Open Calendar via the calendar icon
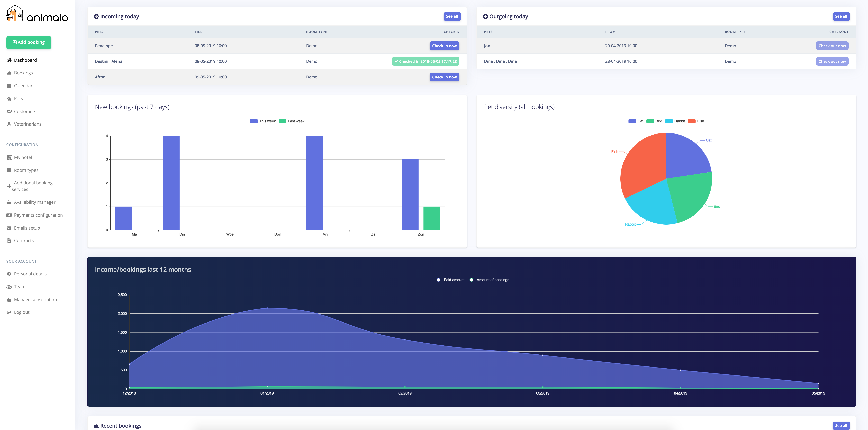Viewport: 868px width, 430px height. click(x=9, y=86)
